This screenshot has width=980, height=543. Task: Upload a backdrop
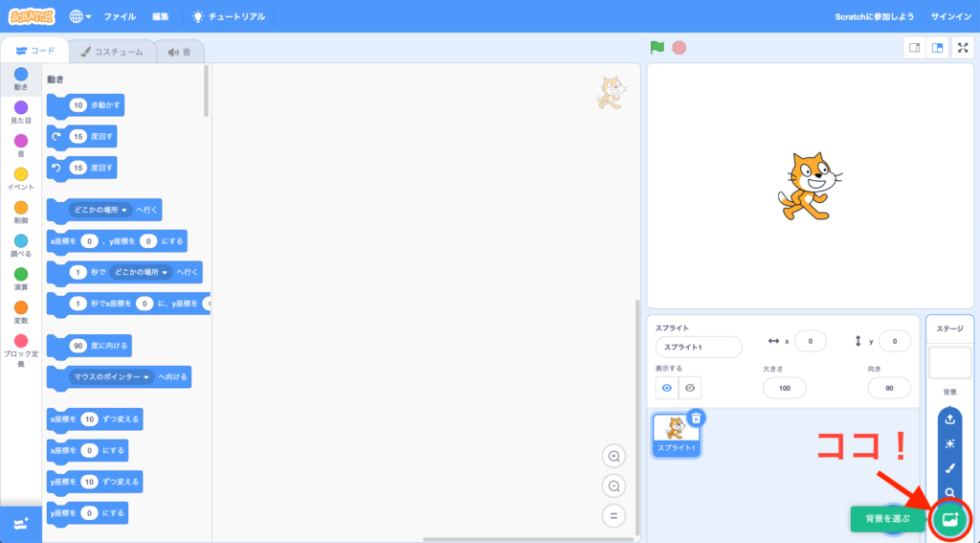pos(950,419)
